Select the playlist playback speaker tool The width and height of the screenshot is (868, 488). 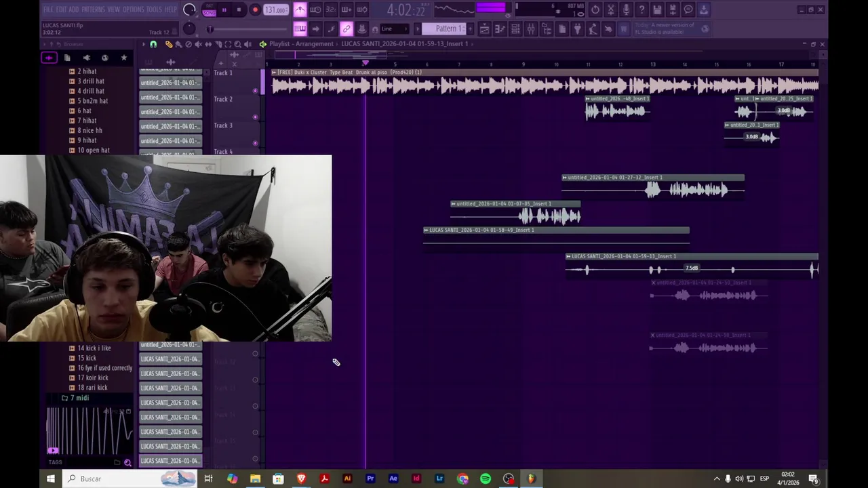[x=247, y=44]
